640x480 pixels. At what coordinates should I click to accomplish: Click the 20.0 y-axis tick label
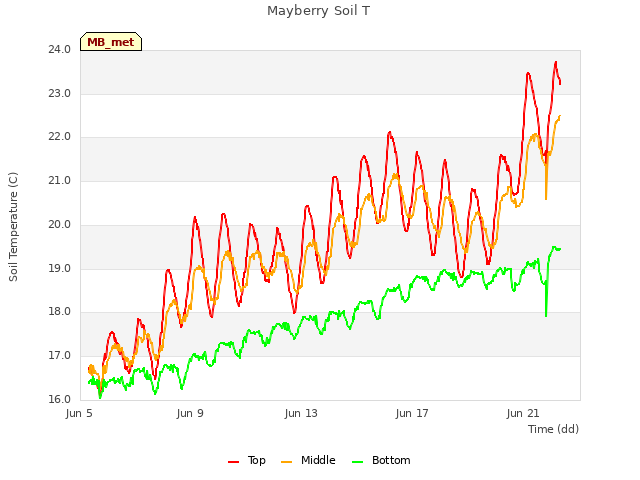[x=59, y=224]
